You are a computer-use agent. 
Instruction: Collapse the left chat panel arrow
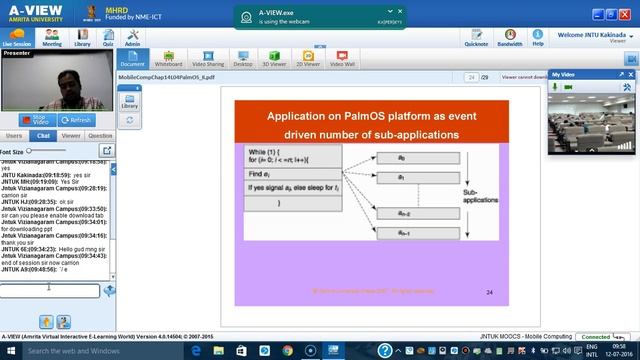pos(113,169)
